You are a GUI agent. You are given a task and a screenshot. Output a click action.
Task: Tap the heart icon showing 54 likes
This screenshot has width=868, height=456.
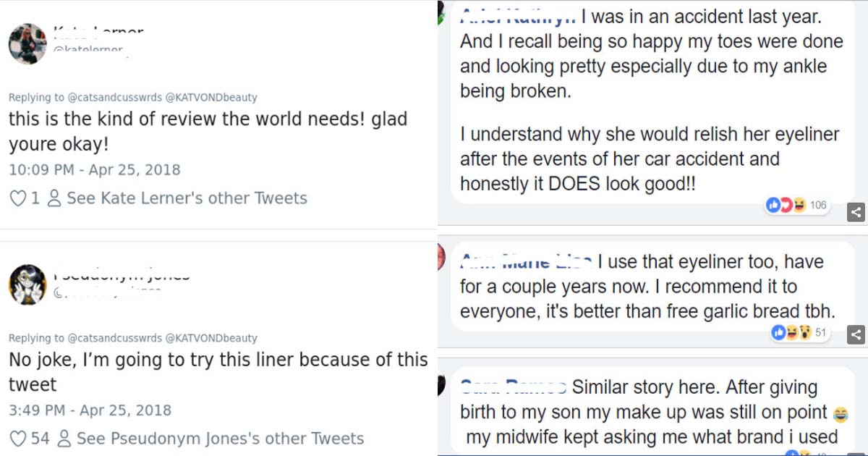tap(17, 439)
